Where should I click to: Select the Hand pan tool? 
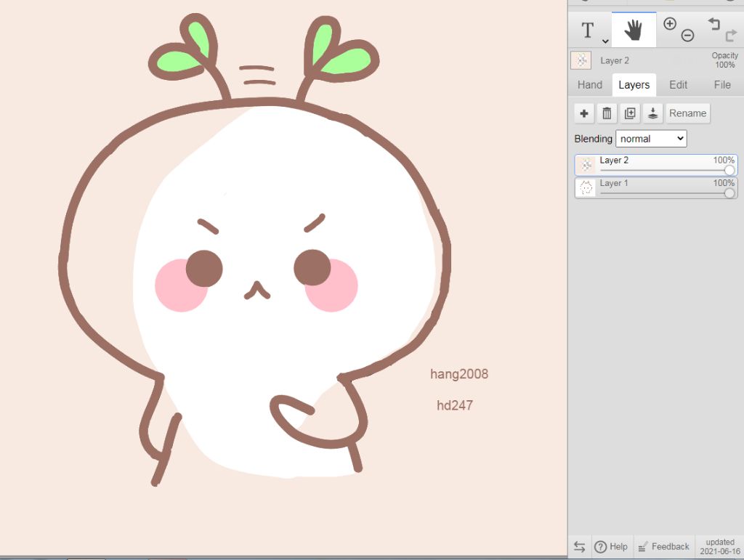tap(634, 30)
